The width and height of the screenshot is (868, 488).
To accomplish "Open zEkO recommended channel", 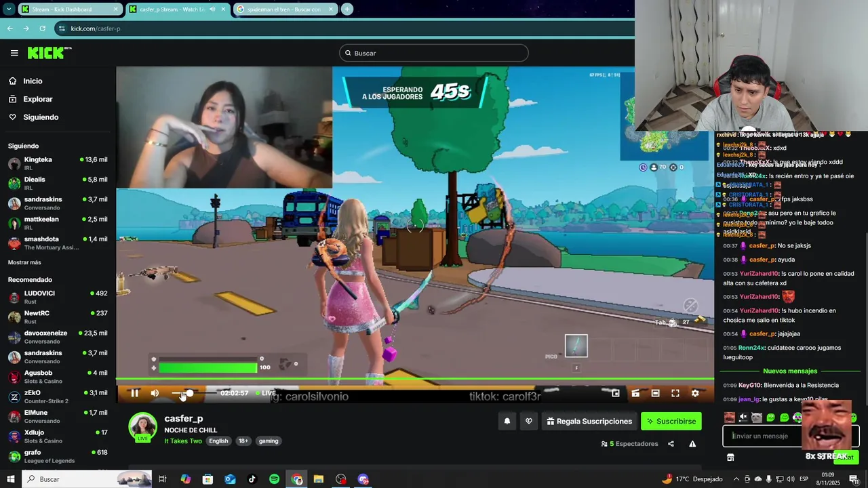I will 58,396.
